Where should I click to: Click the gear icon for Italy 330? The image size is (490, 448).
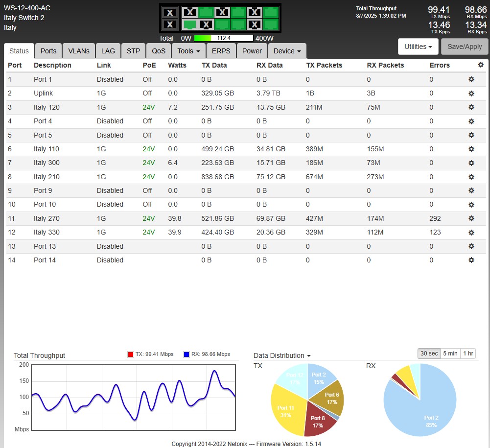click(471, 232)
